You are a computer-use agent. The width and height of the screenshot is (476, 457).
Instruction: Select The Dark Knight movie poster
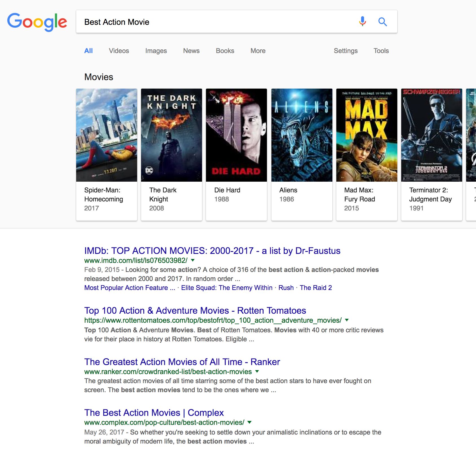point(172,135)
